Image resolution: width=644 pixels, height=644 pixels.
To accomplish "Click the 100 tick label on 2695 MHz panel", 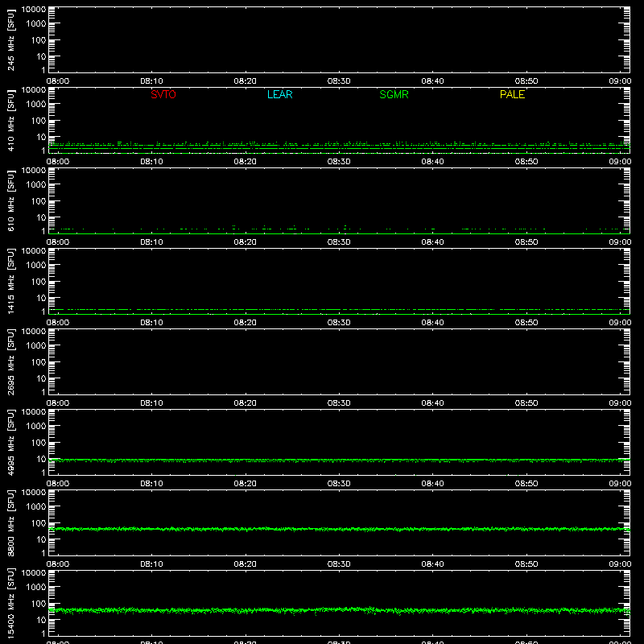I will point(39,362).
